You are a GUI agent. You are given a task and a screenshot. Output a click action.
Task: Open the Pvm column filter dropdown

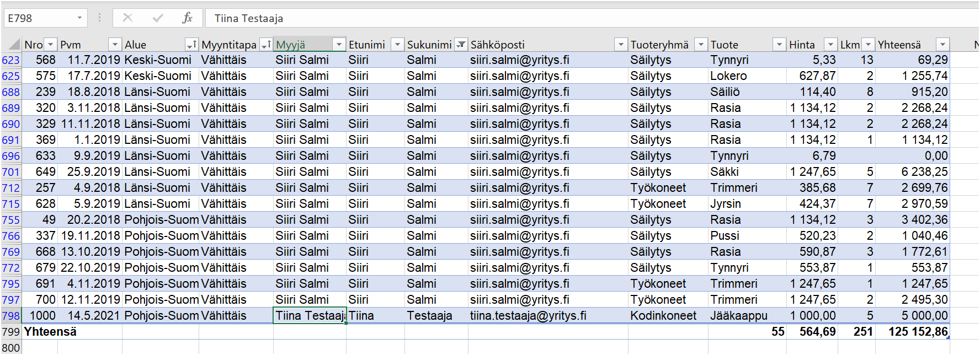[115, 45]
